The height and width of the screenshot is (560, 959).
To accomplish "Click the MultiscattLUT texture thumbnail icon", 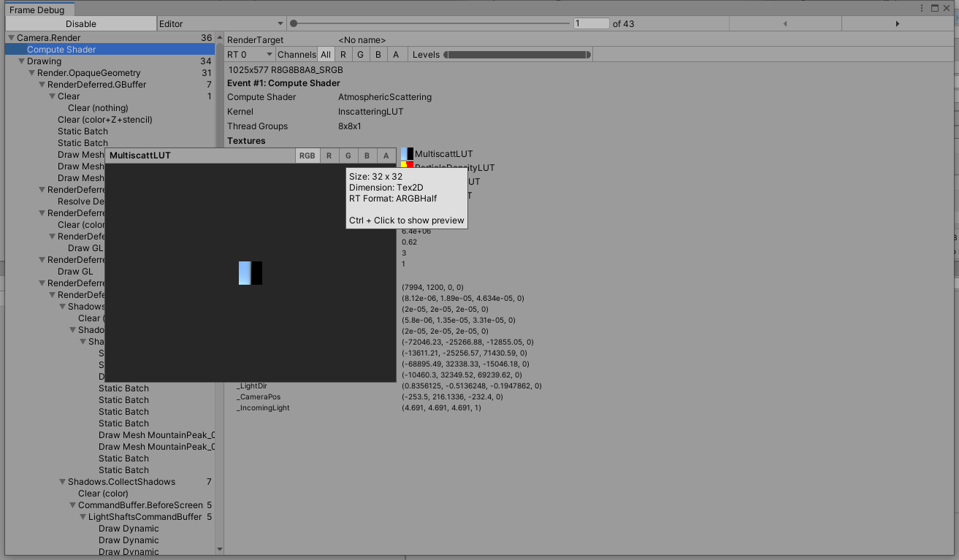I will (408, 154).
